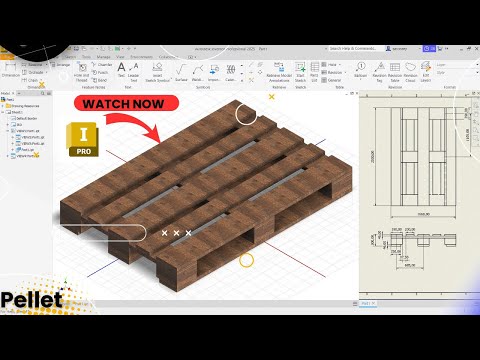Collapse the Sheet:1 node in the browser
The image size is (480, 360).
tap(3, 112)
